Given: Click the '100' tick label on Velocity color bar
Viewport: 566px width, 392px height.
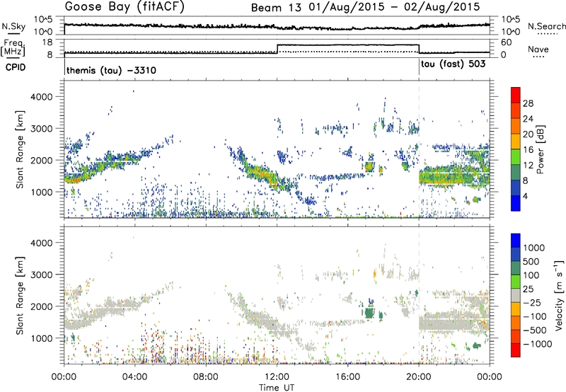Looking at the screenshot, I should click(531, 275).
